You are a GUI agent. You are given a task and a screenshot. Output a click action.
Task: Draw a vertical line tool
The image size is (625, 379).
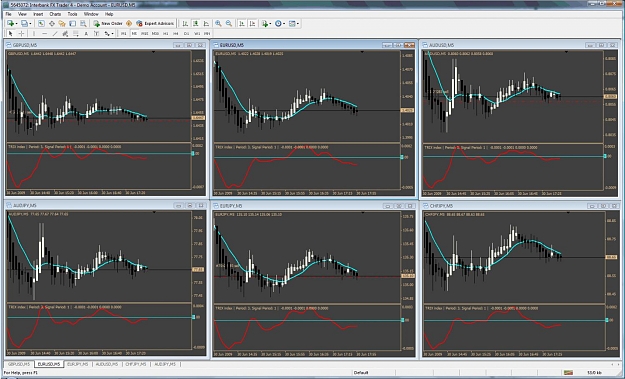[34, 33]
